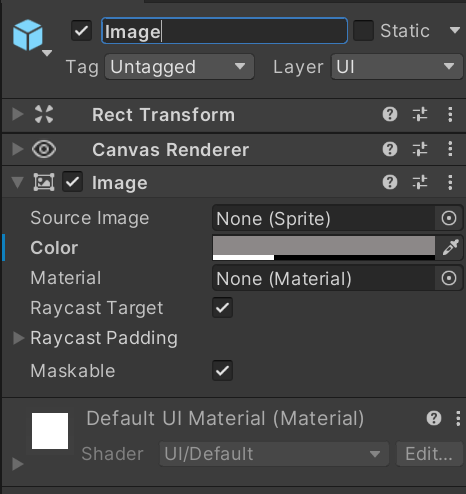Disable the Maskable checkbox

pyautogui.click(x=222, y=370)
